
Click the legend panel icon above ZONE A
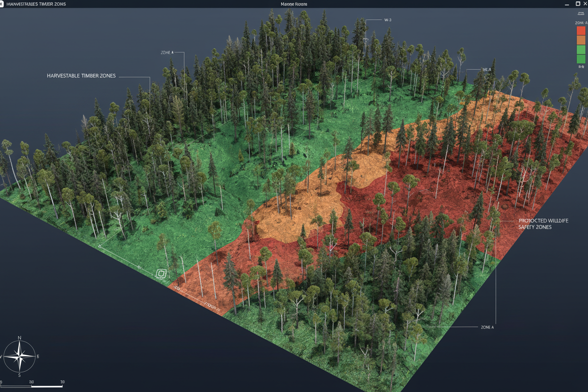click(x=581, y=13)
